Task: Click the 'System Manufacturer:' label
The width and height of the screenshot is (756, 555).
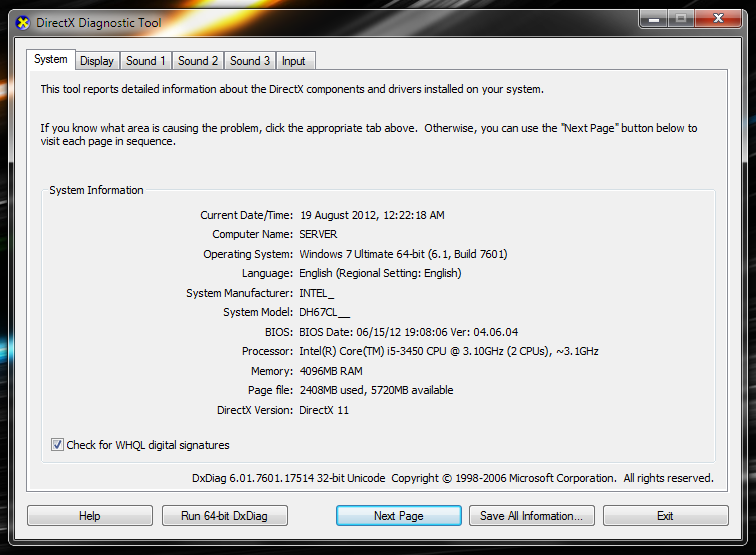Action: coord(239,293)
